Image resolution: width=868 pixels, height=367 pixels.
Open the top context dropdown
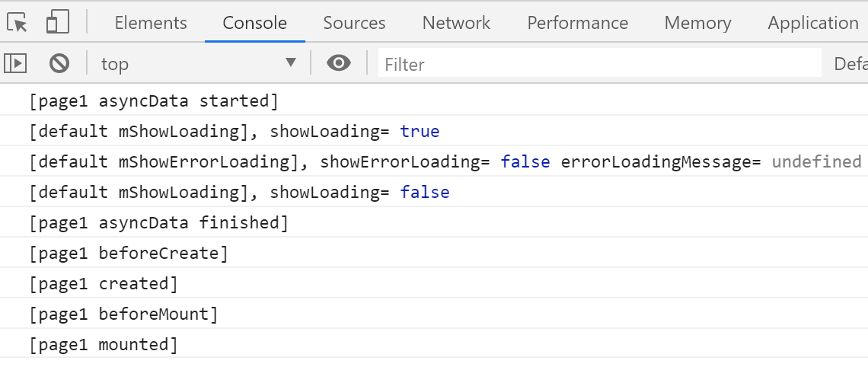tap(198, 63)
